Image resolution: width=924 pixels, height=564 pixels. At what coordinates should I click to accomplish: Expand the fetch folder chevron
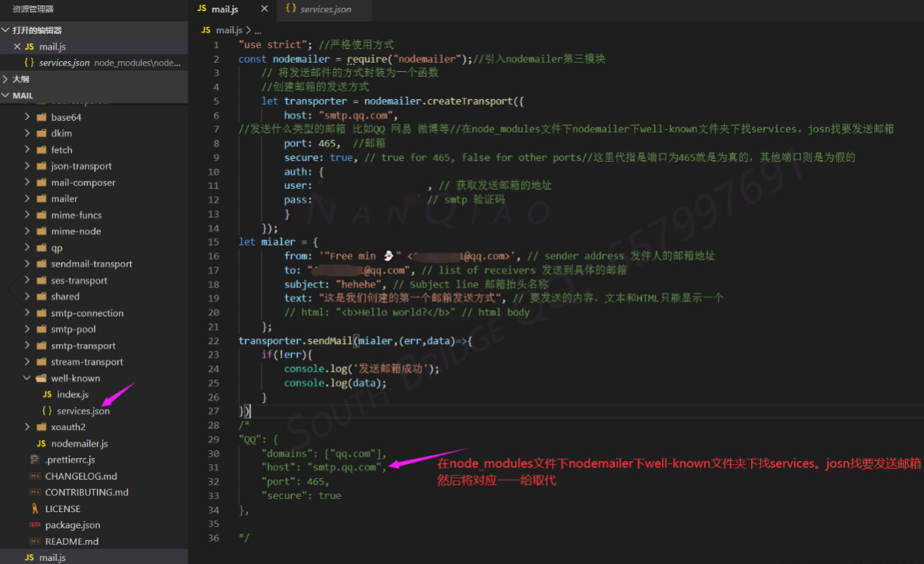tap(27, 150)
